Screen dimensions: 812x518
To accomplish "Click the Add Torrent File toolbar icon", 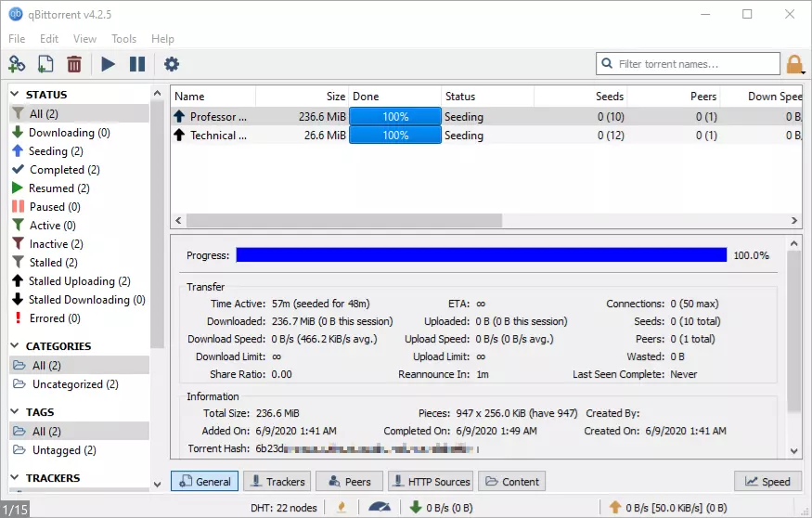I will click(45, 64).
